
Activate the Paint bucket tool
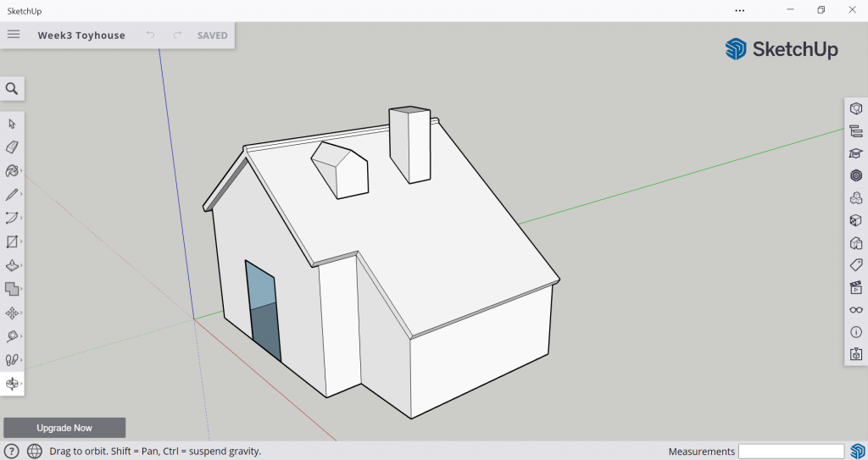click(12, 170)
